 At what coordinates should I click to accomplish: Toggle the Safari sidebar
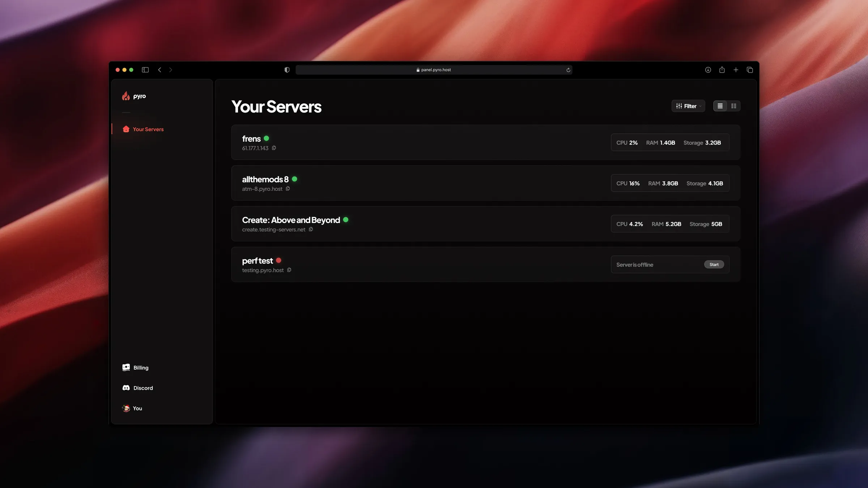[x=145, y=69]
